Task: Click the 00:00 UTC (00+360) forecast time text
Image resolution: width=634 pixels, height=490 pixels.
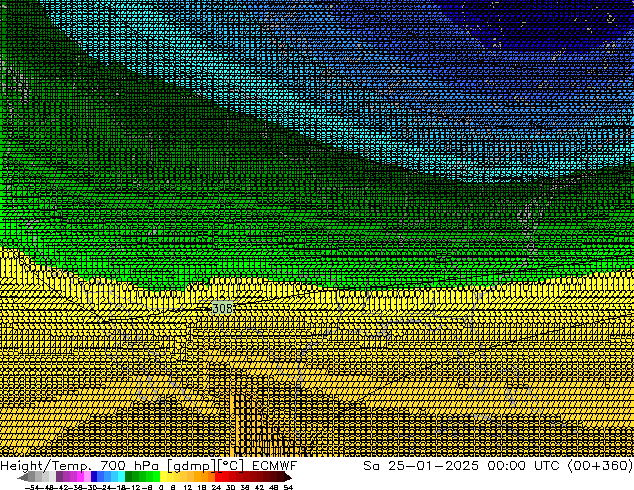Action: click(560, 466)
